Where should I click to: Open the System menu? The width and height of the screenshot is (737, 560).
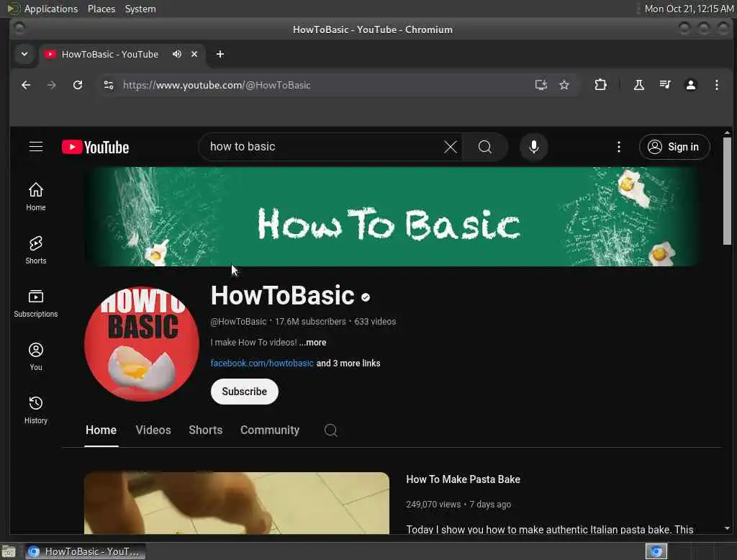click(x=140, y=9)
